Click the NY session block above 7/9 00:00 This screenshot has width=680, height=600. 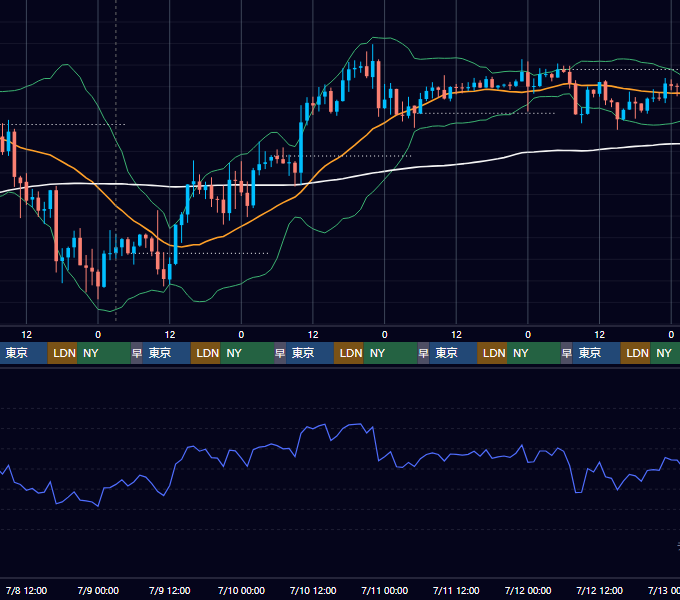pos(104,353)
